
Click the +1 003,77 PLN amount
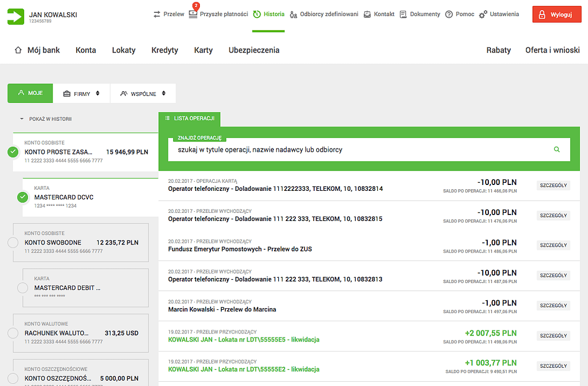coord(490,363)
